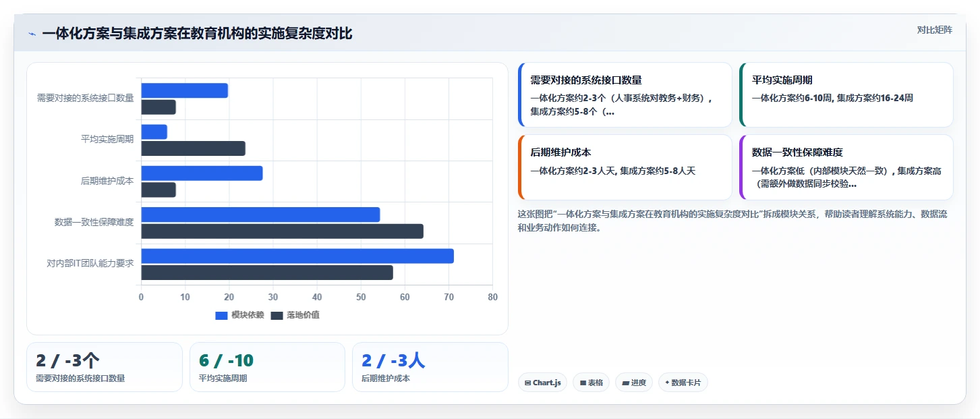Image resolution: width=980 pixels, height=419 pixels.
Task: Click the 6 / -10 stat value
Action: (226, 361)
